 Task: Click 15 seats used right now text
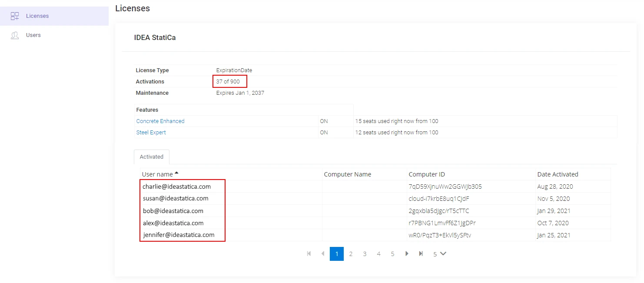(397, 121)
